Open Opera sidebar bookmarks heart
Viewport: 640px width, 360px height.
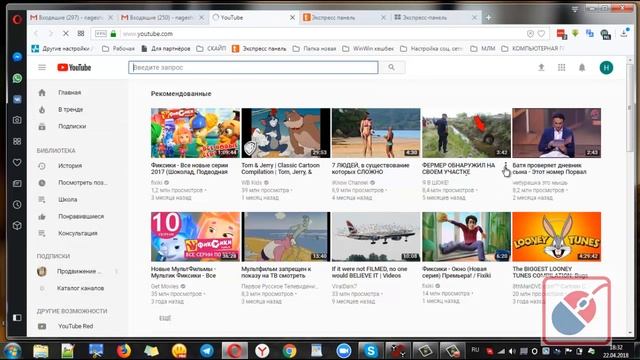17,162
